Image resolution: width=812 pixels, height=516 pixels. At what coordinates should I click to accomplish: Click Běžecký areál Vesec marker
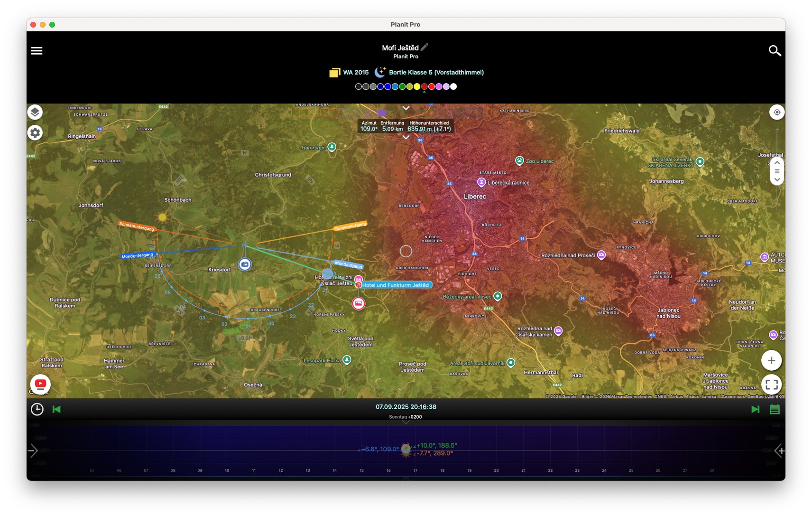pyautogui.click(x=498, y=296)
